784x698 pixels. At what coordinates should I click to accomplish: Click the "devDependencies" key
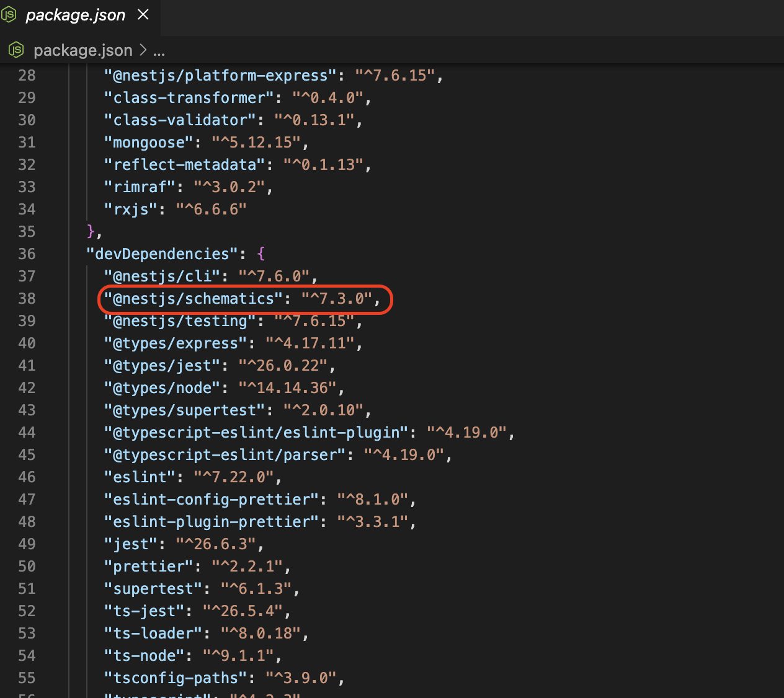pyautogui.click(x=163, y=254)
